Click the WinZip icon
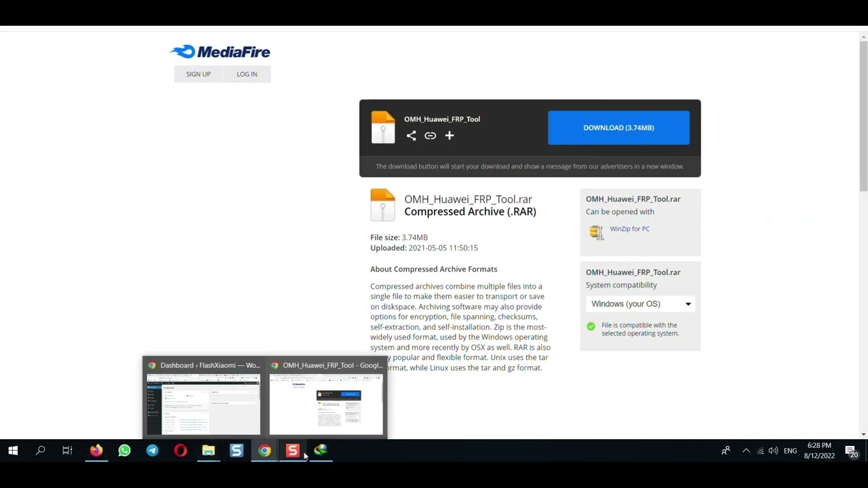 coord(596,232)
